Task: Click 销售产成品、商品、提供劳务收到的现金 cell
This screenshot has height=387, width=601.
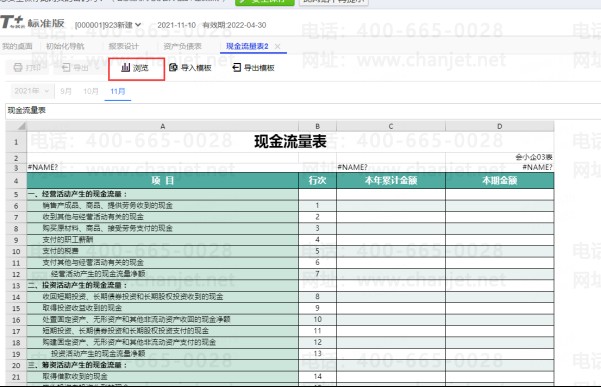Action: point(163,206)
